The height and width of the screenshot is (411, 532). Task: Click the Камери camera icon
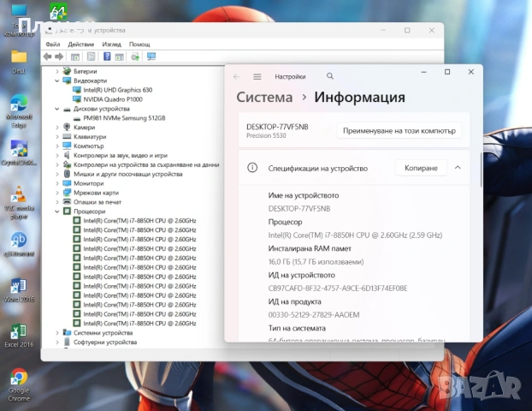click(x=67, y=127)
